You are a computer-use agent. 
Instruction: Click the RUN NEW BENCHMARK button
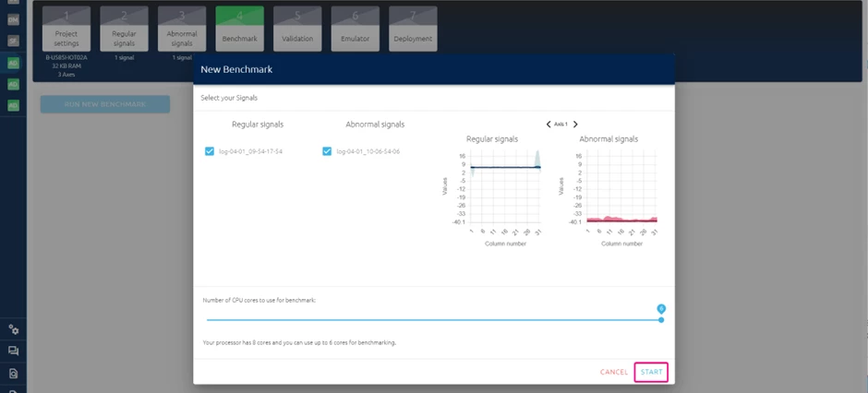tap(105, 104)
